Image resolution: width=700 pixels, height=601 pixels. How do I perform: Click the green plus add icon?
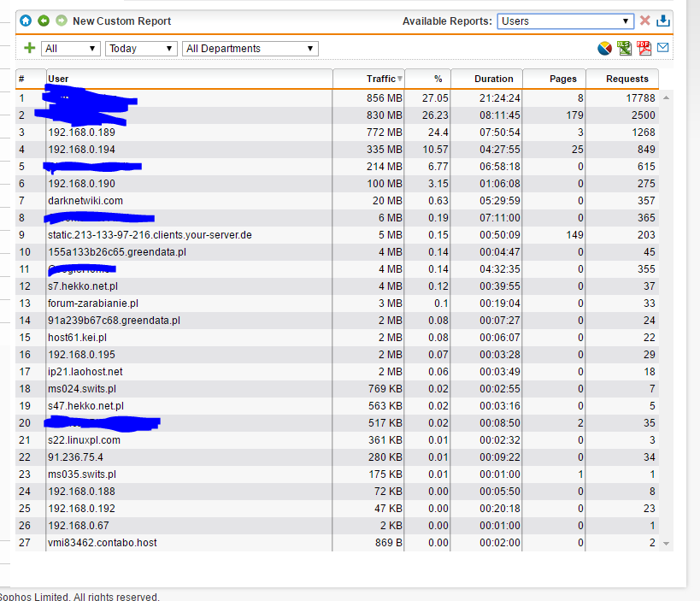pos(30,49)
